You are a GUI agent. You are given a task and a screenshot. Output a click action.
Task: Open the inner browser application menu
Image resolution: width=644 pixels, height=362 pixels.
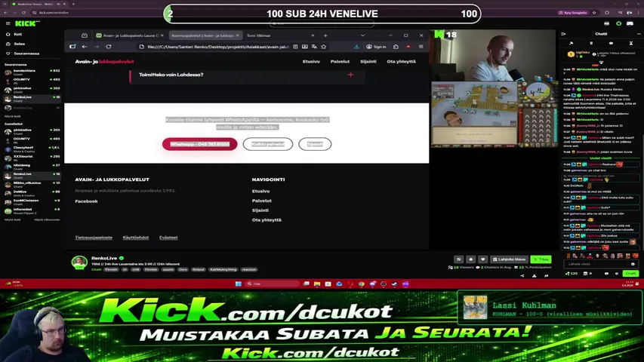pos(421,47)
